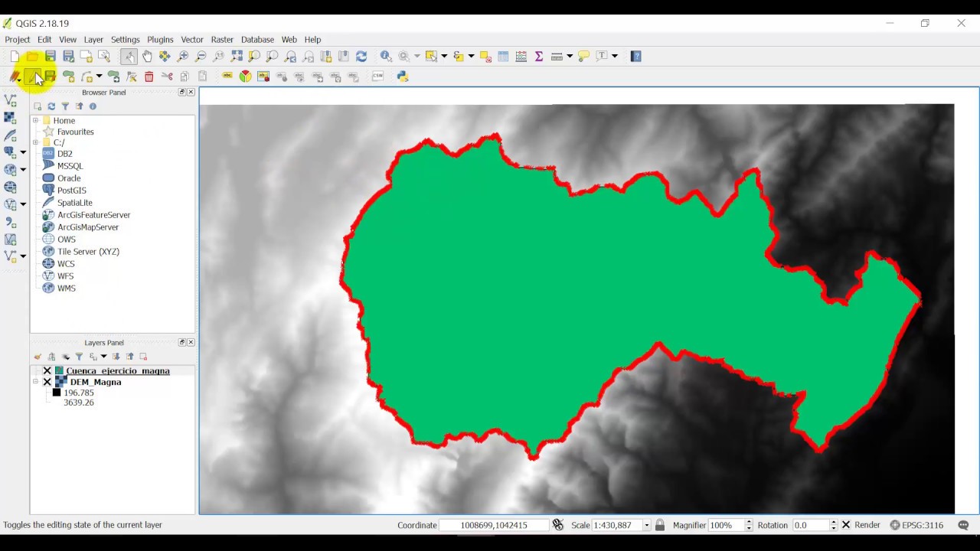
Task: Click the Delete Selected trash icon
Action: (149, 77)
